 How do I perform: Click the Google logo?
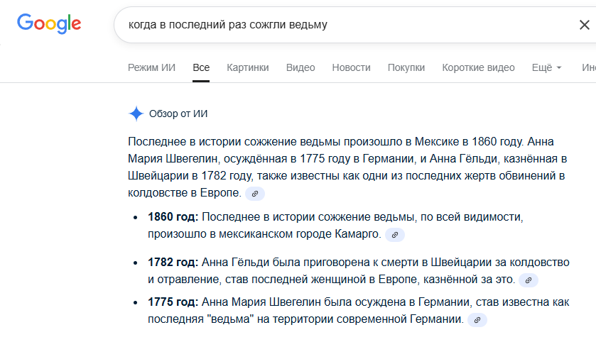tap(49, 23)
